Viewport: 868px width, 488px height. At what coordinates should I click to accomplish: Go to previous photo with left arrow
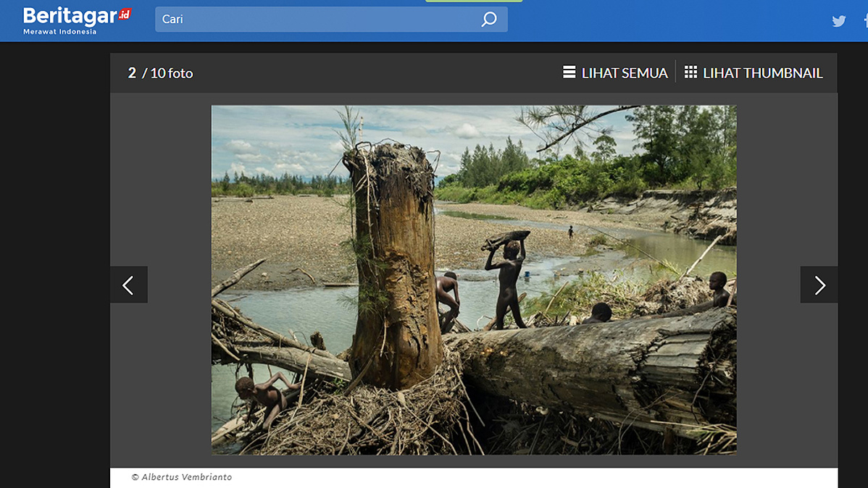[128, 285]
